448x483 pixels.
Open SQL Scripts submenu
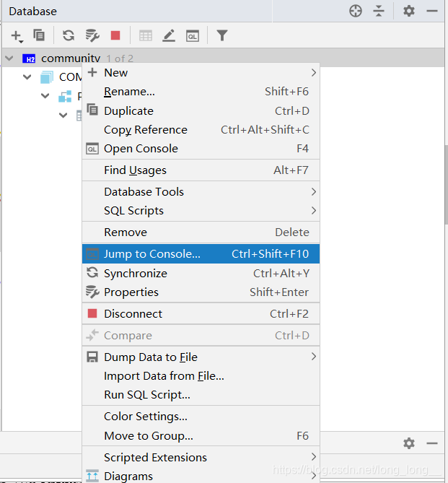[201, 211]
